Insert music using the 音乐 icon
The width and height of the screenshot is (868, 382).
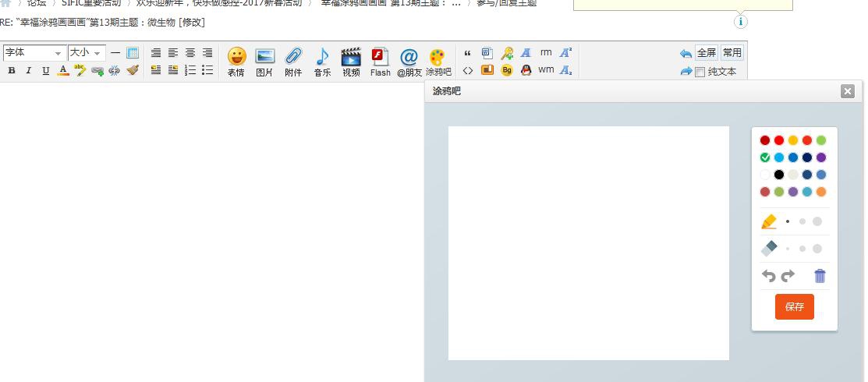point(322,62)
